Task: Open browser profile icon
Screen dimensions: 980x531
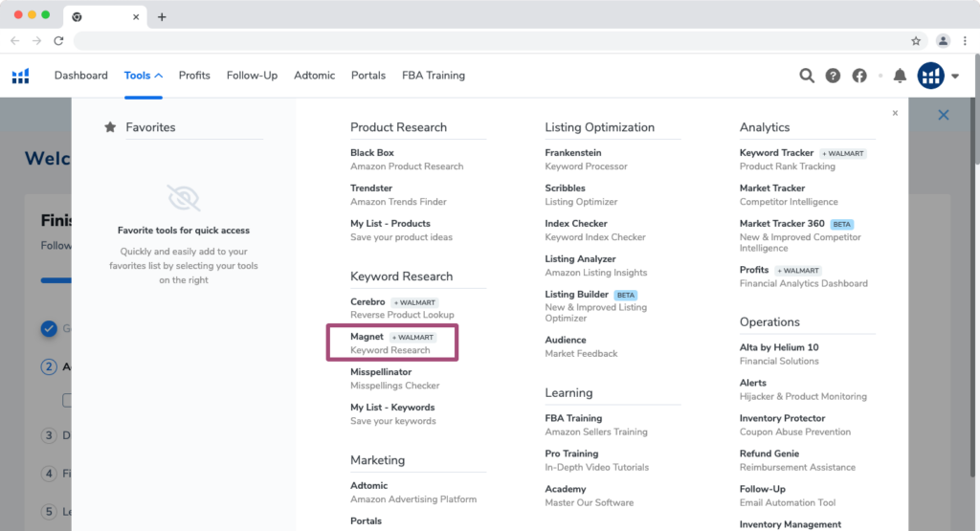Action: (x=943, y=41)
